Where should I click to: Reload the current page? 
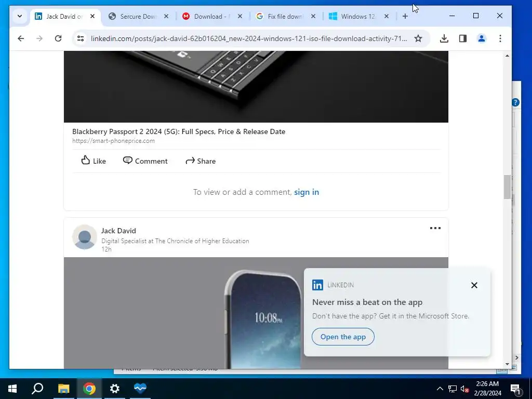[58, 38]
